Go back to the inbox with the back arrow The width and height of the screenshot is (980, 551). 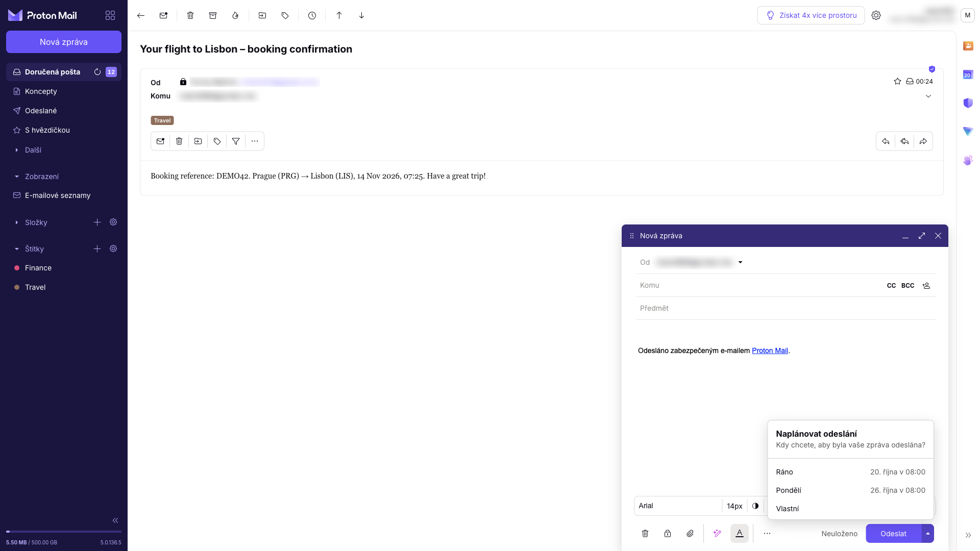(141, 15)
